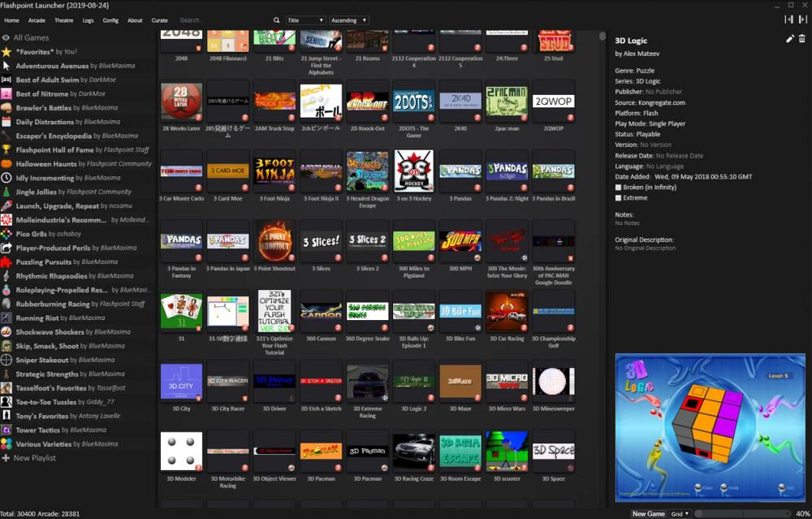Viewport: 812px width, 519px height.
Task: Open the Ascending sort order dropdown
Action: (x=350, y=20)
